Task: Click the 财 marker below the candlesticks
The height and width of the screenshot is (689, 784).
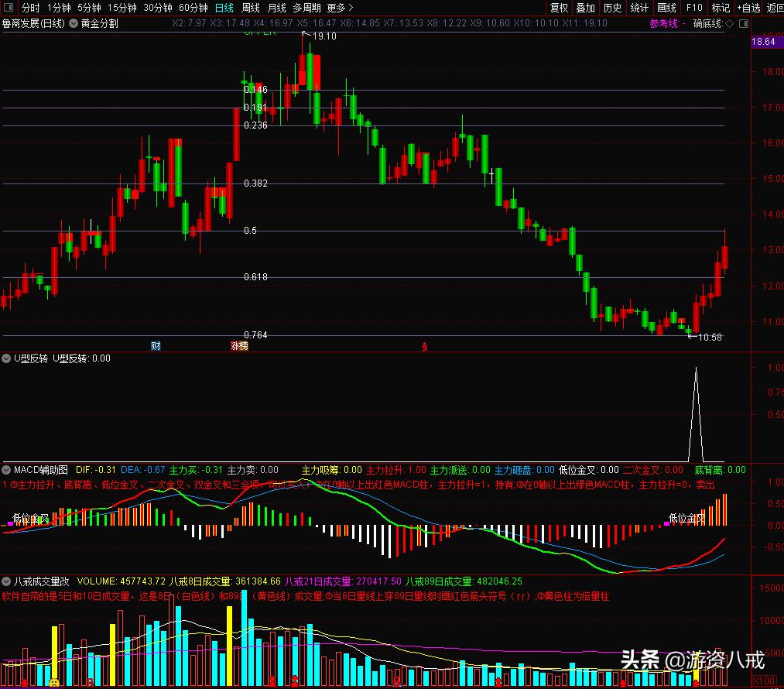Action: tap(156, 345)
